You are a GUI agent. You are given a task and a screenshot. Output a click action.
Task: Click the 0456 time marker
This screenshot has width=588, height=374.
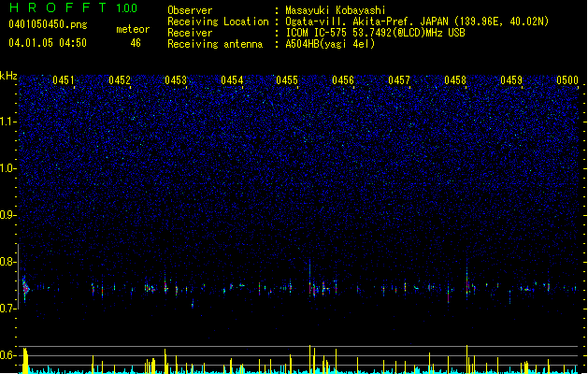[x=343, y=80]
